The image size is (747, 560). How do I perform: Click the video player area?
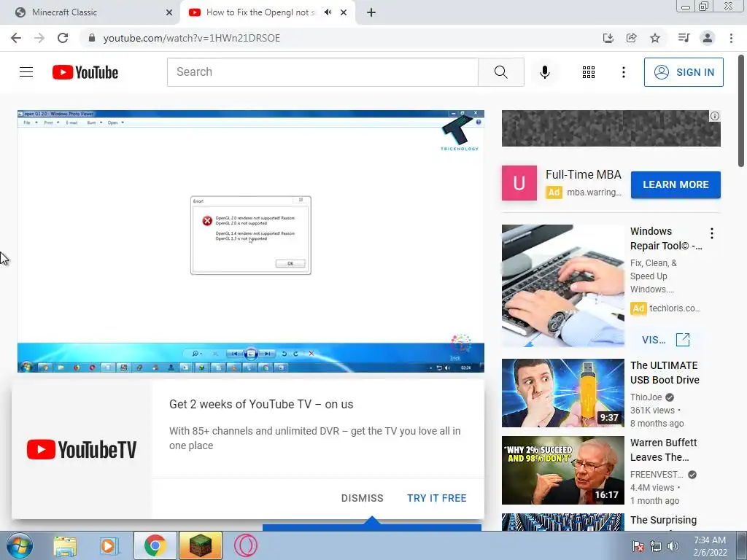(251, 241)
